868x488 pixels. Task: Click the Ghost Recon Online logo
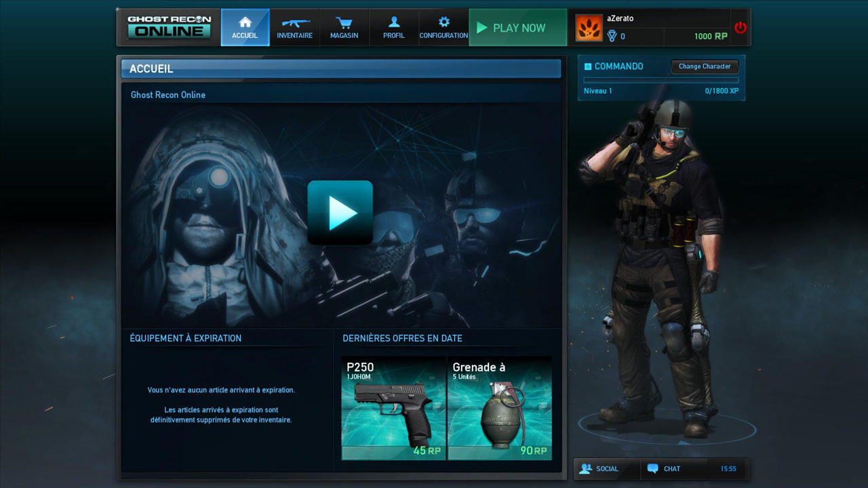(x=170, y=27)
